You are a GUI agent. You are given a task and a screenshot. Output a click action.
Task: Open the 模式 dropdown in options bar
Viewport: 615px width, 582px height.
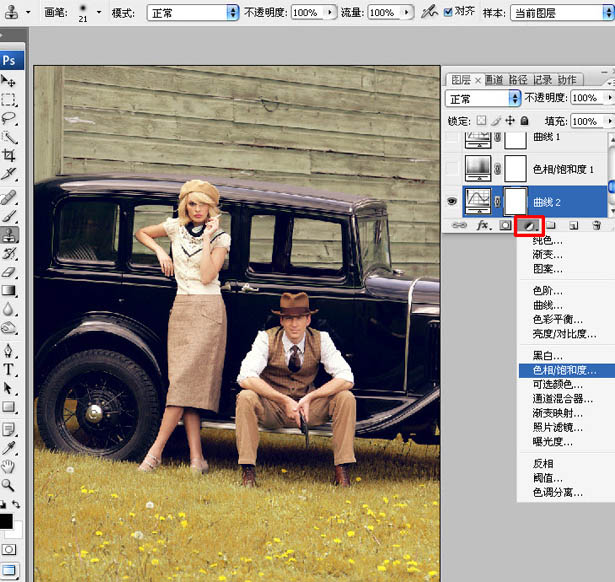(x=192, y=13)
